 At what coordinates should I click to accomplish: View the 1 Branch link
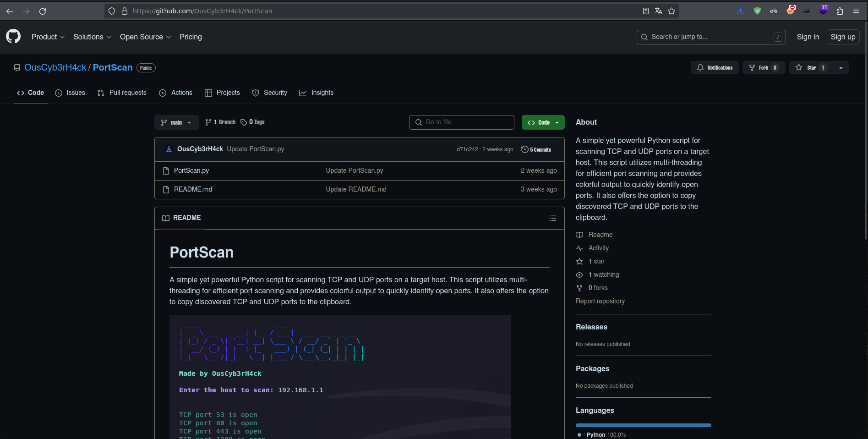coord(220,122)
